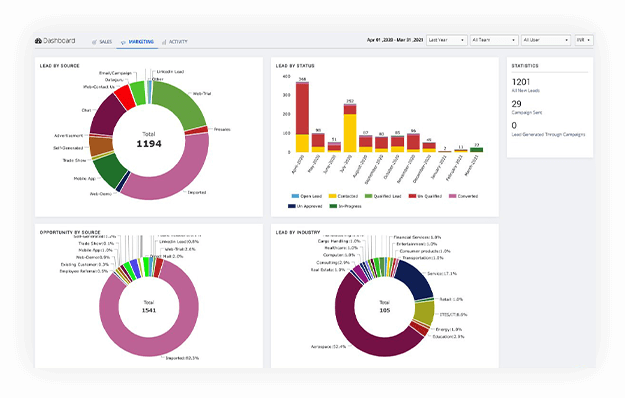Click the Campaign Sent link
This screenshot has height=398, width=625.
527,113
